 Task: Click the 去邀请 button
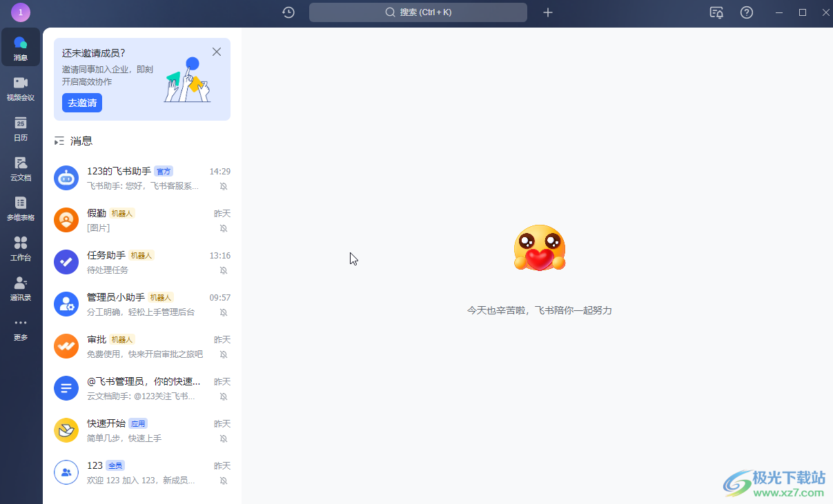82,103
